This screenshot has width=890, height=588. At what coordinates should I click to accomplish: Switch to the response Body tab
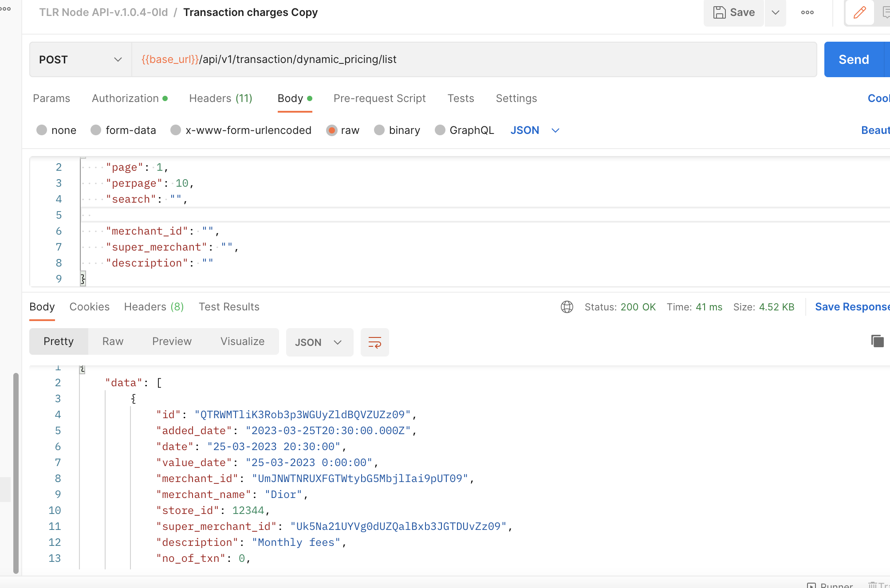(42, 307)
